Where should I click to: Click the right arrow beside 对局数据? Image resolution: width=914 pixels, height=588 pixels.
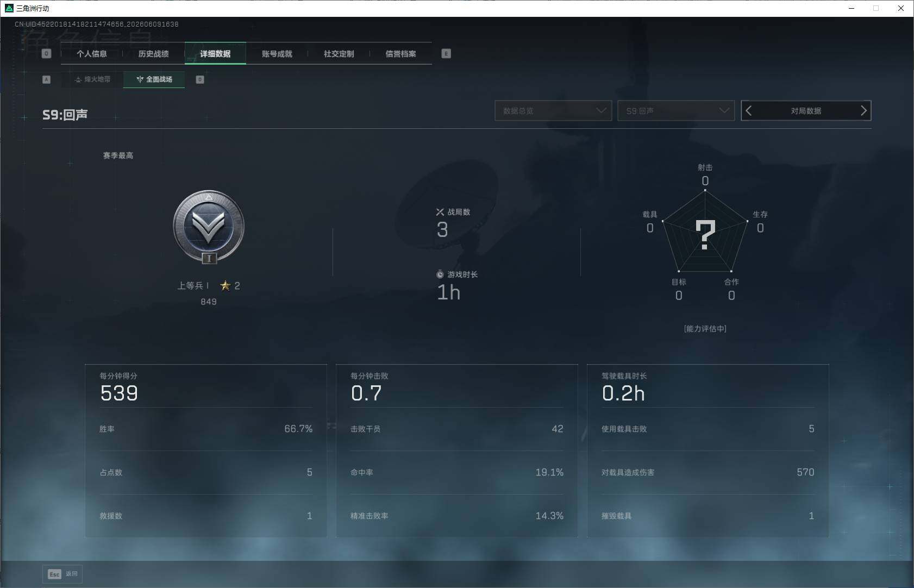(863, 111)
